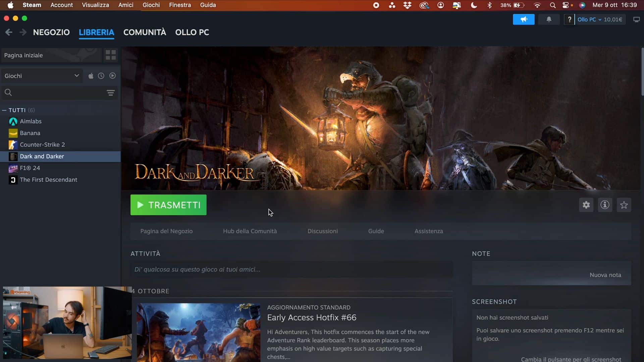Click the Steam announcements megaphone button
Screen dimensions: 644x362
click(524, 19)
